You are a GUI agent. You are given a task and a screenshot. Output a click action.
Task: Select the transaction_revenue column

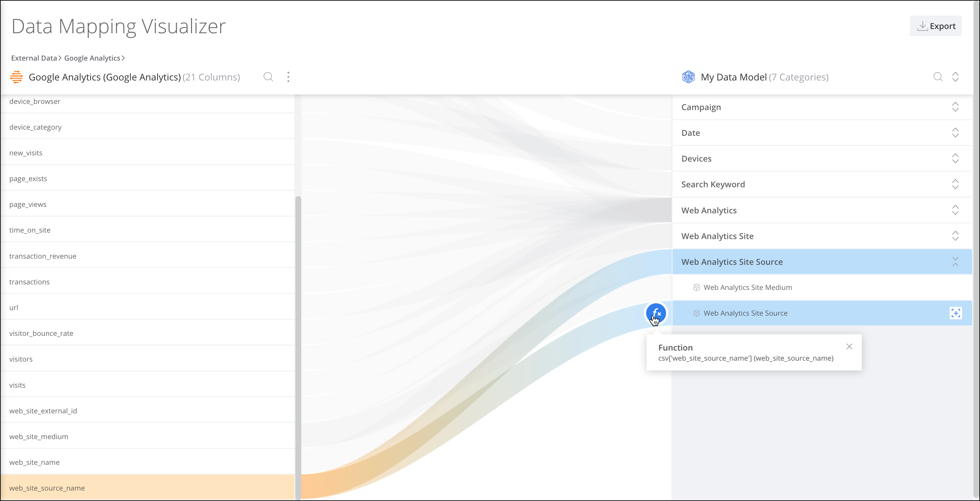coord(148,256)
